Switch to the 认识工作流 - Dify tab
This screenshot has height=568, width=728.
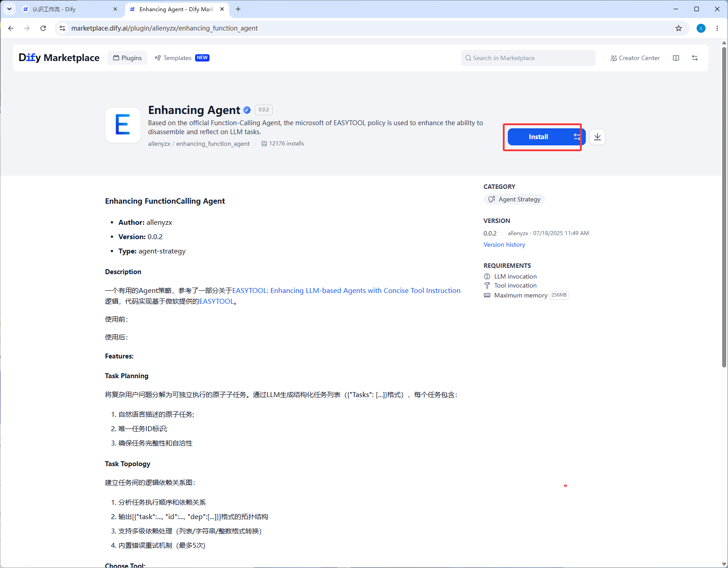point(70,9)
